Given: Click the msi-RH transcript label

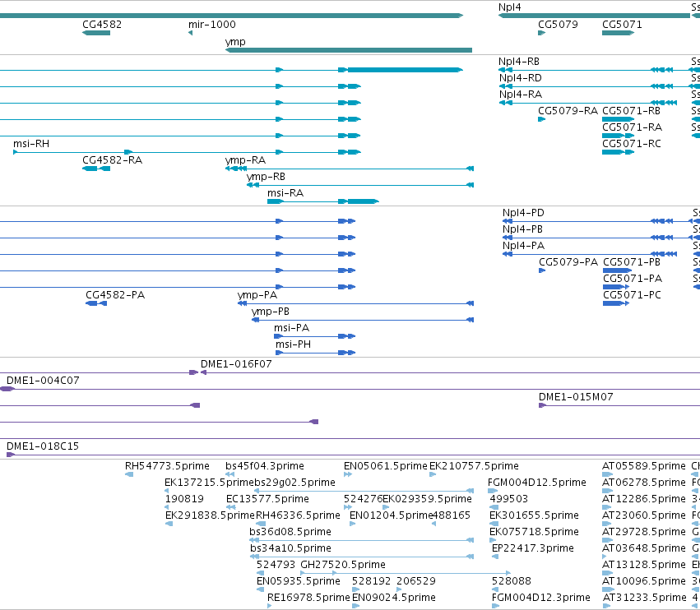Looking at the screenshot, I should point(31,144).
